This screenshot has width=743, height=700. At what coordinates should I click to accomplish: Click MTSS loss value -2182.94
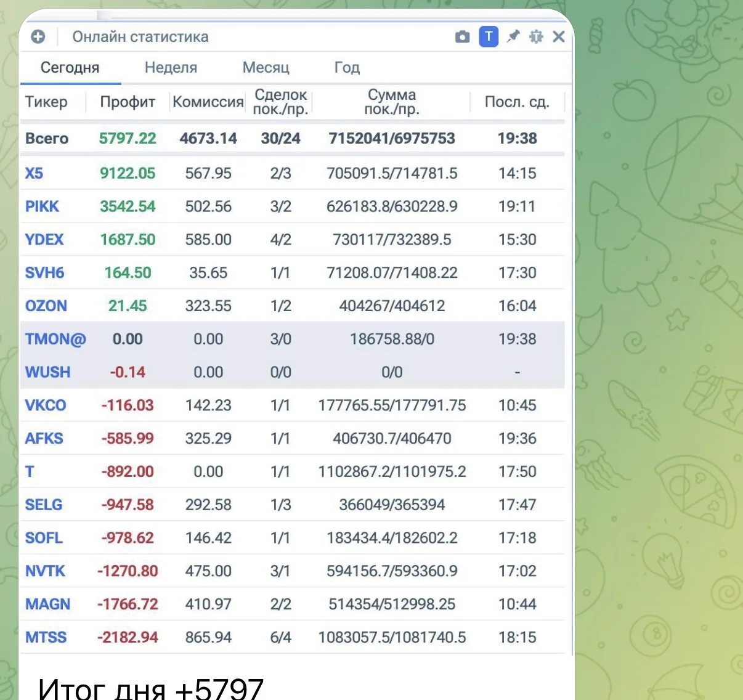(x=128, y=638)
